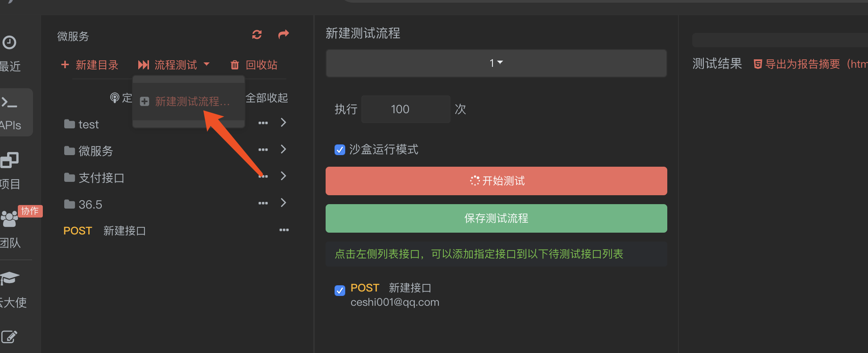Image resolution: width=868 pixels, height=353 pixels.
Task: Open more options for 微服务 folder
Action: pos(263,149)
